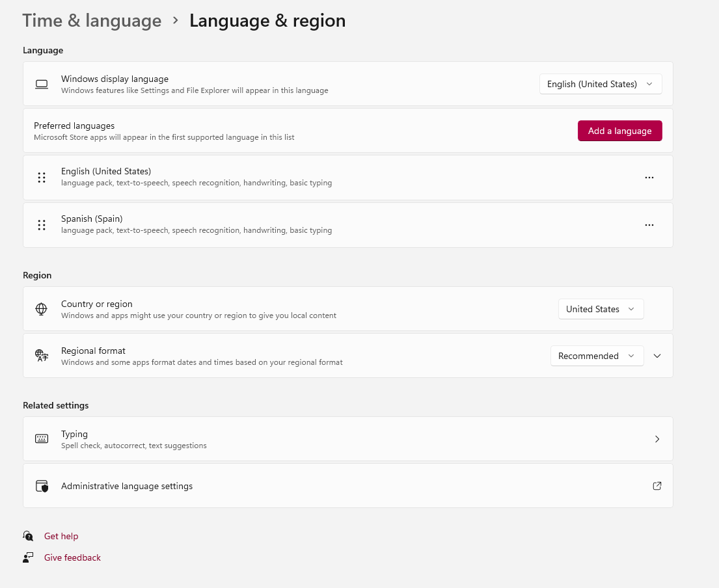
Task: Grab the drag handle for English (United States)
Action: tap(41, 178)
